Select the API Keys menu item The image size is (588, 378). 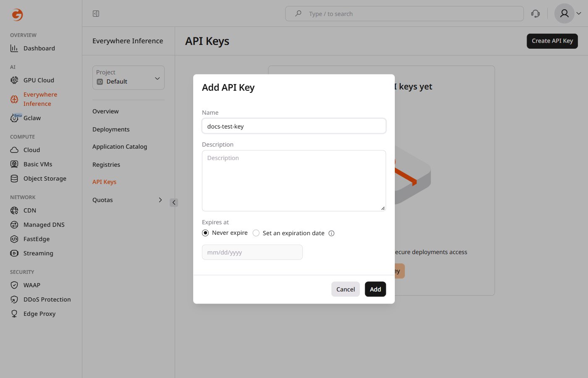[x=104, y=182]
